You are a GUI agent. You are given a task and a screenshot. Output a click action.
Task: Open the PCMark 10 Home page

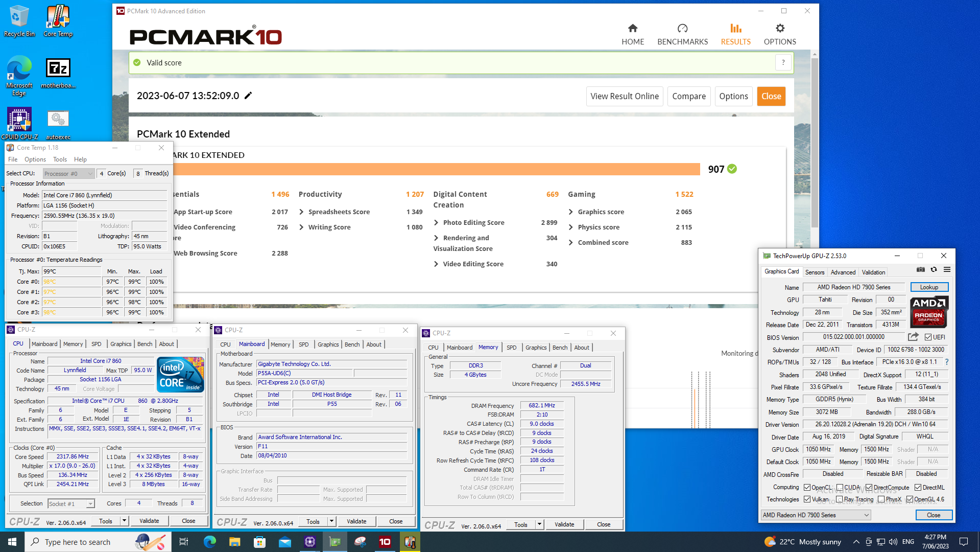point(633,34)
